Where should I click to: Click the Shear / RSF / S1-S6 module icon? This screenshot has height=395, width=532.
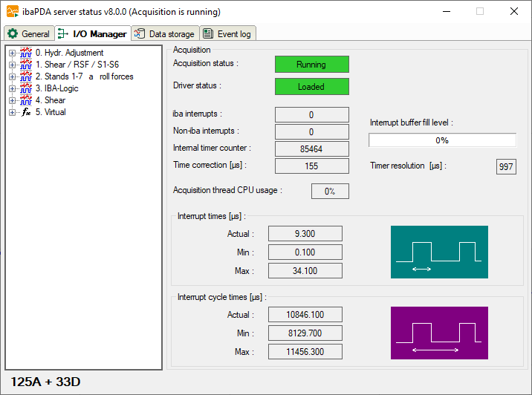click(26, 65)
